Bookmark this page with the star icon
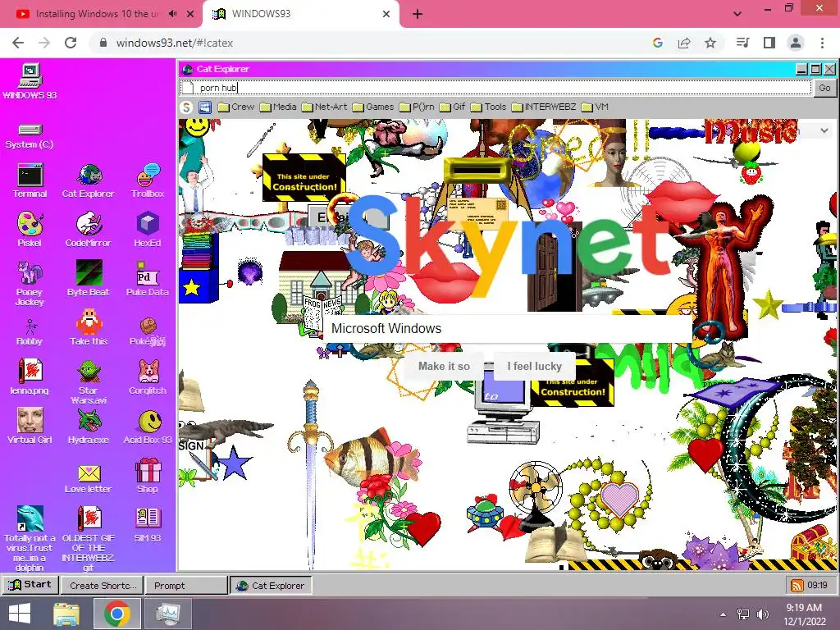The height and width of the screenshot is (630, 840). point(710,43)
